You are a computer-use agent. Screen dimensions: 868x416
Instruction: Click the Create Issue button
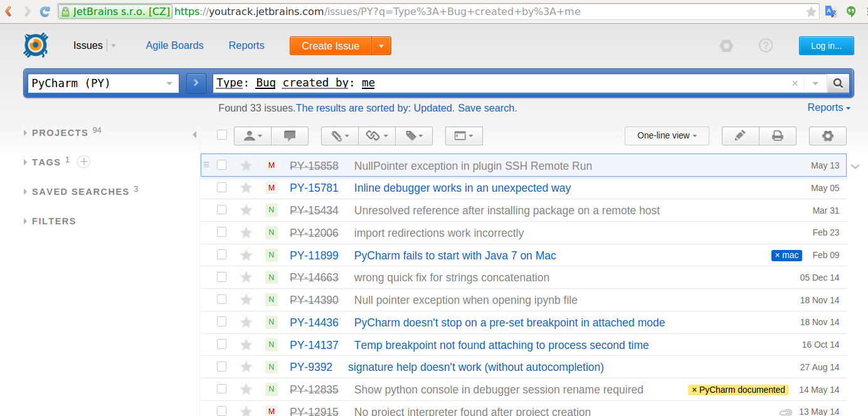click(x=331, y=46)
